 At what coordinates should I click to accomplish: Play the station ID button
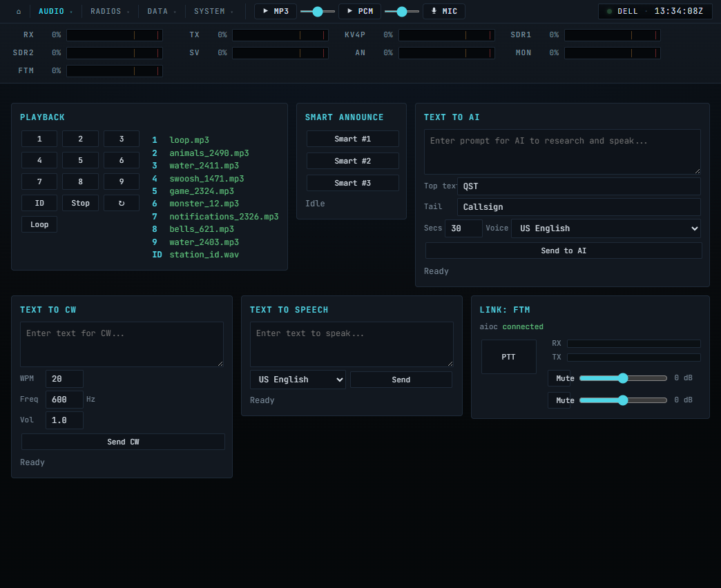coord(39,203)
